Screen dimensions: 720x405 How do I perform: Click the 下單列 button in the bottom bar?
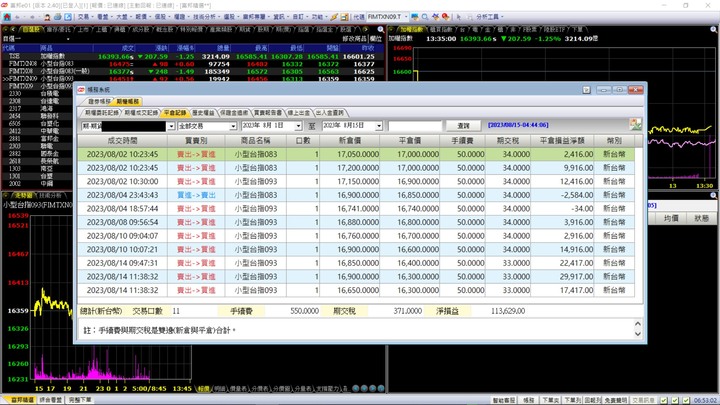[572, 399]
